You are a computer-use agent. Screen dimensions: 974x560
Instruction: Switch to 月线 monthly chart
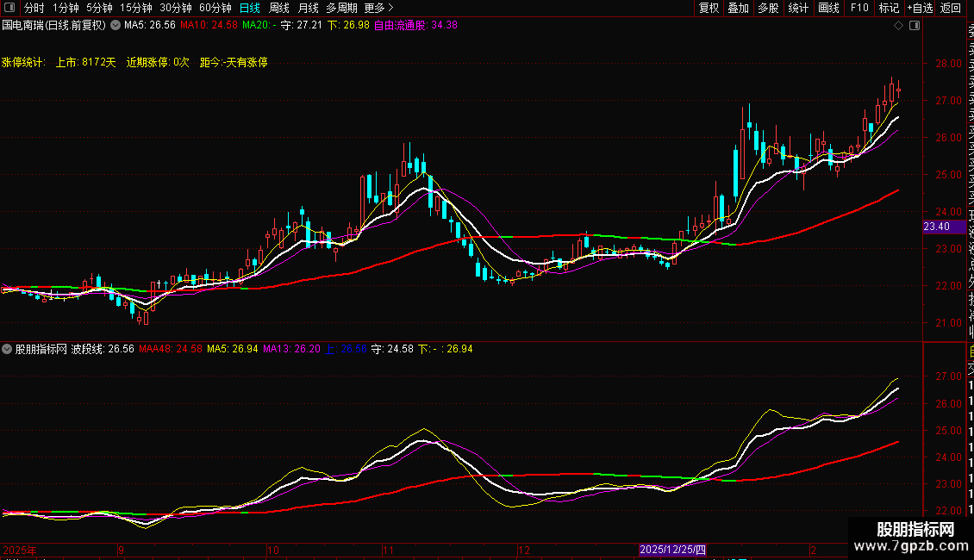point(308,8)
